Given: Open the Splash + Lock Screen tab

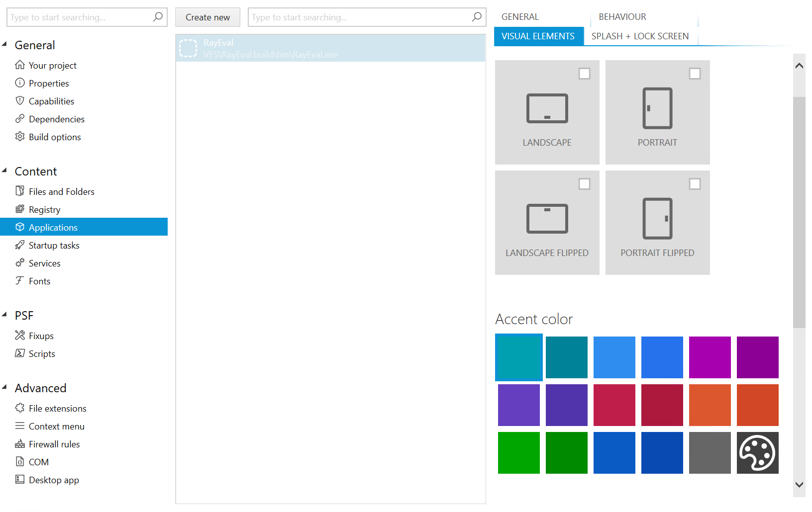Looking at the screenshot, I should pyautogui.click(x=640, y=36).
